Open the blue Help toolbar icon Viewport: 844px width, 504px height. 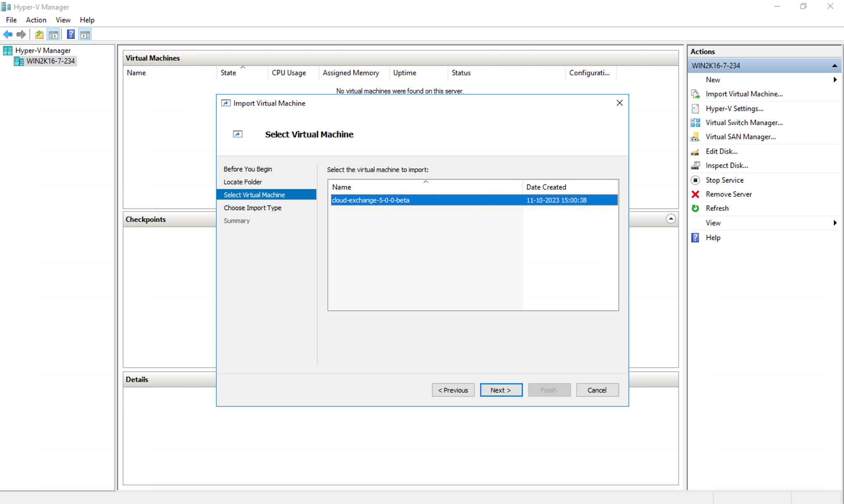click(71, 35)
